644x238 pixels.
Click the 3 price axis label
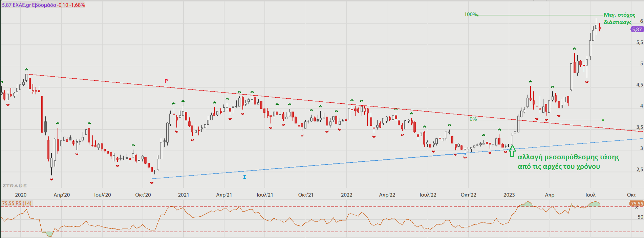tap(641, 148)
